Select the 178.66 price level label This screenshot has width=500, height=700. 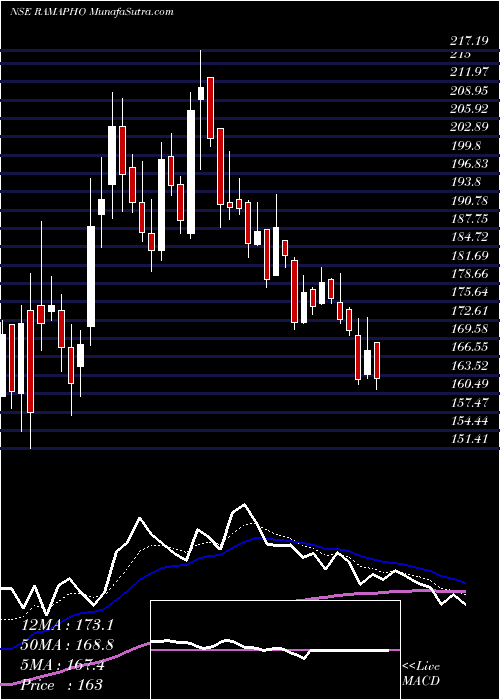tap(469, 274)
